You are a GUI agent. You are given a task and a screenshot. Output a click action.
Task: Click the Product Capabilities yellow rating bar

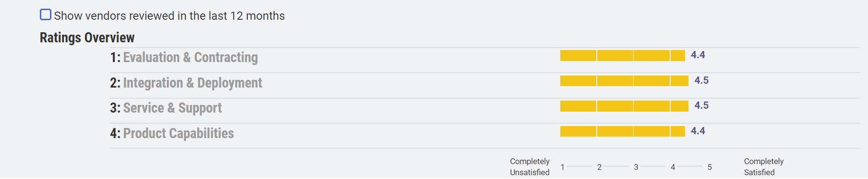point(623,131)
